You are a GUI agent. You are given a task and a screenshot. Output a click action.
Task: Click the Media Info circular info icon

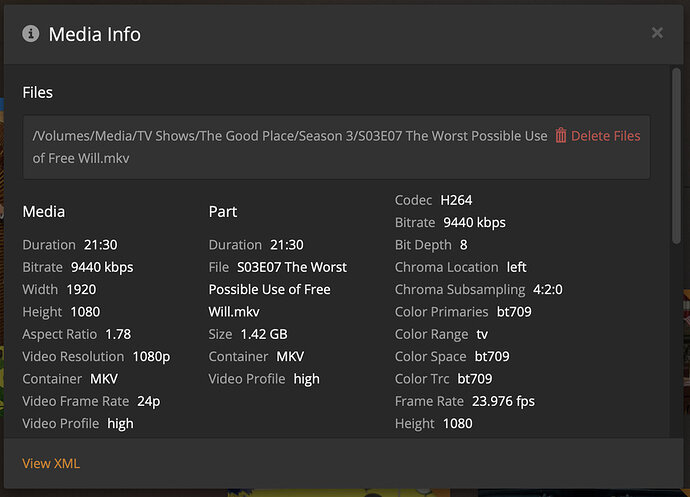pos(31,33)
